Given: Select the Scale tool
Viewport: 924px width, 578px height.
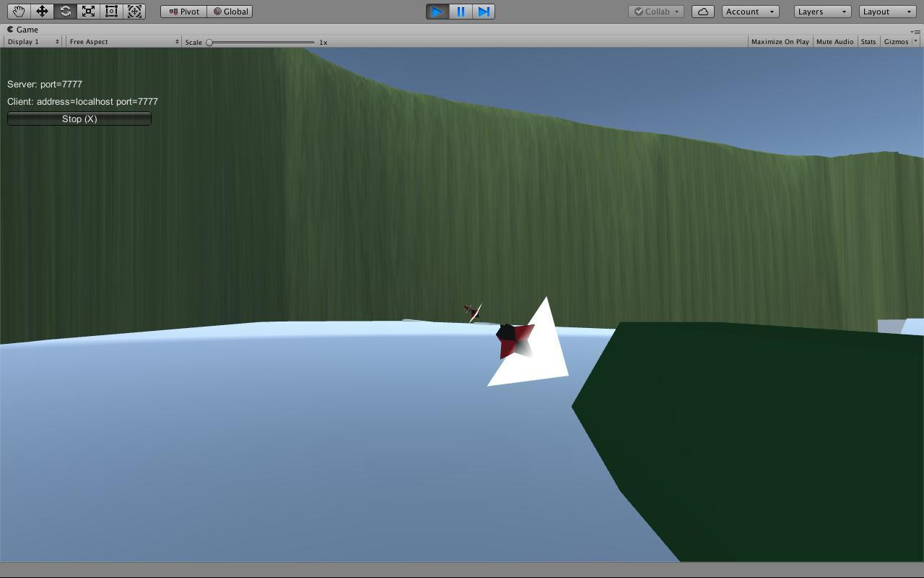Looking at the screenshot, I should pyautogui.click(x=88, y=12).
